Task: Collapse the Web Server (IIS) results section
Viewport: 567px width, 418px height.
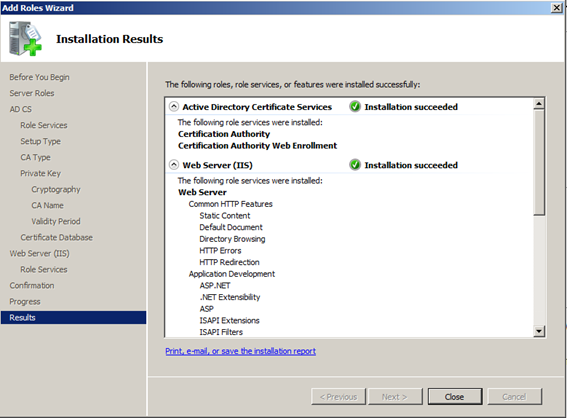Action: pos(174,165)
